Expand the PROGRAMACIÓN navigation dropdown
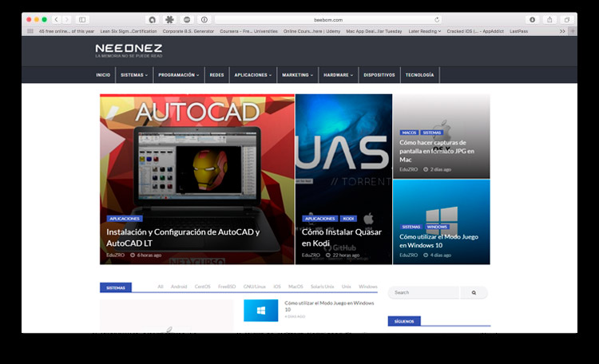The height and width of the screenshot is (364, 599). (x=179, y=75)
